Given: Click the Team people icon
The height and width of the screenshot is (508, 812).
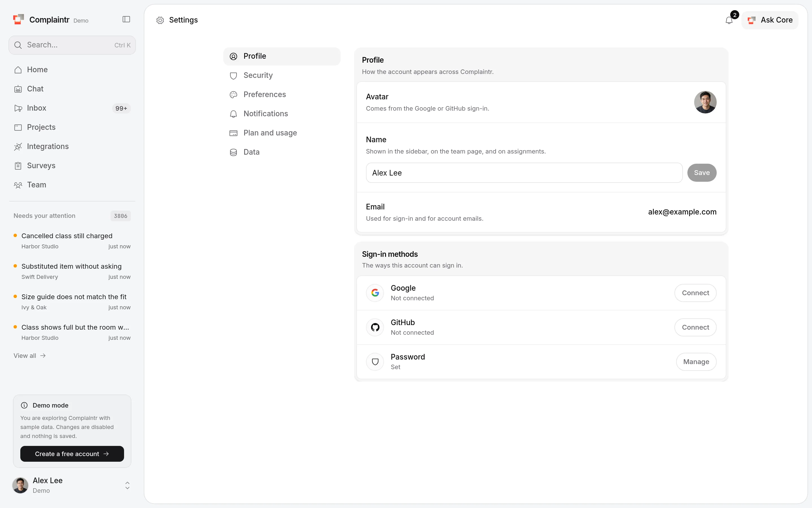Looking at the screenshot, I should click(18, 185).
